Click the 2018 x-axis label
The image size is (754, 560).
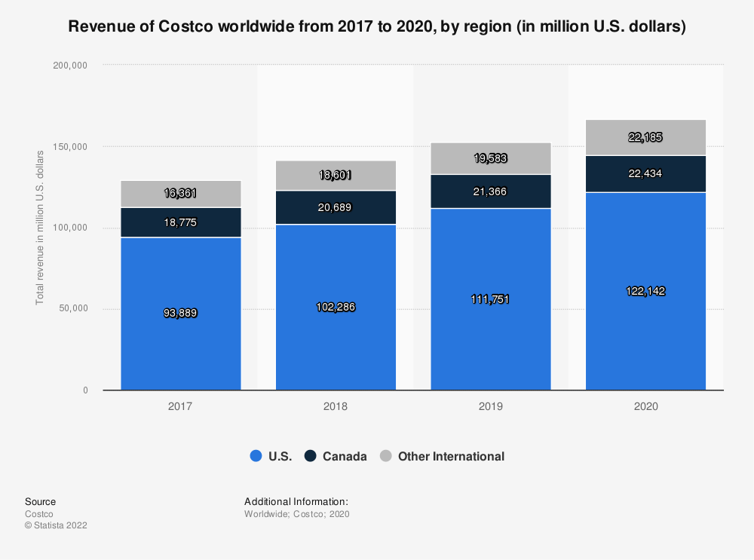[336, 407]
